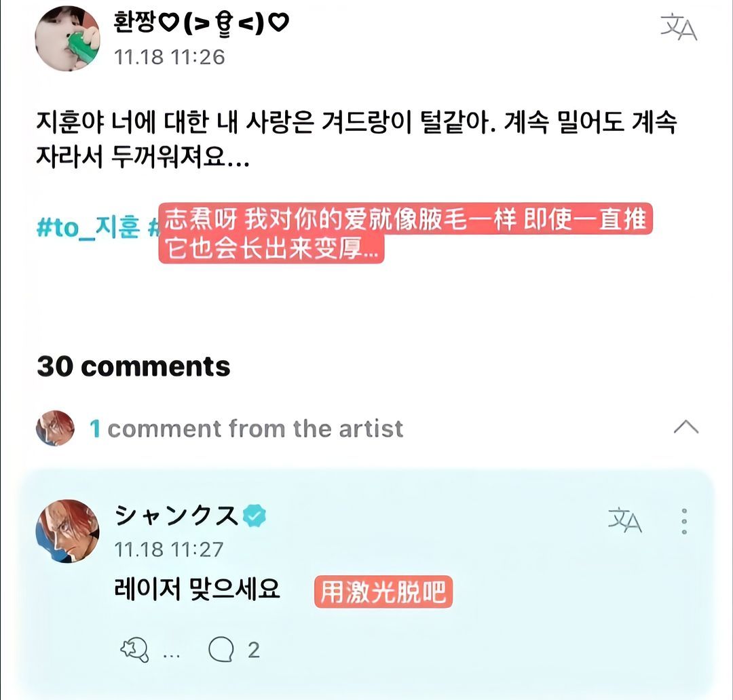733x700 pixels.
Task: Click the verified badge beside シャンクス
Action: pos(255,516)
